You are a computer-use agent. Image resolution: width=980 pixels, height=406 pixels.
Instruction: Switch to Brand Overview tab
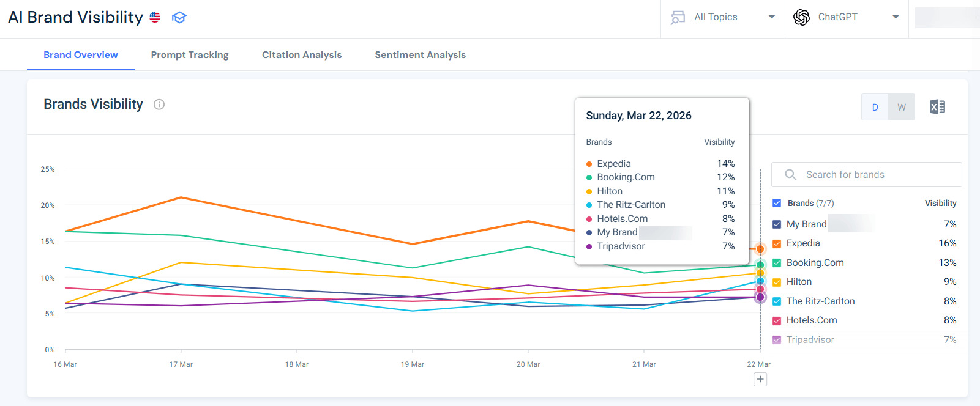click(81, 55)
